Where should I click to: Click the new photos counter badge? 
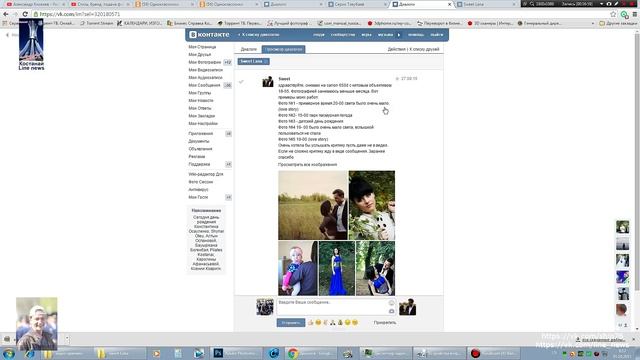click(x=228, y=62)
